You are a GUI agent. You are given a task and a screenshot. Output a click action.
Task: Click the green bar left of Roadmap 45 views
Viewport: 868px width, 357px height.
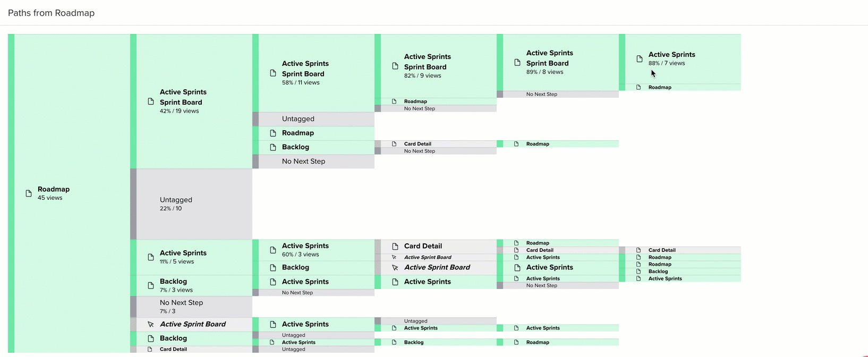[x=11, y=193]
